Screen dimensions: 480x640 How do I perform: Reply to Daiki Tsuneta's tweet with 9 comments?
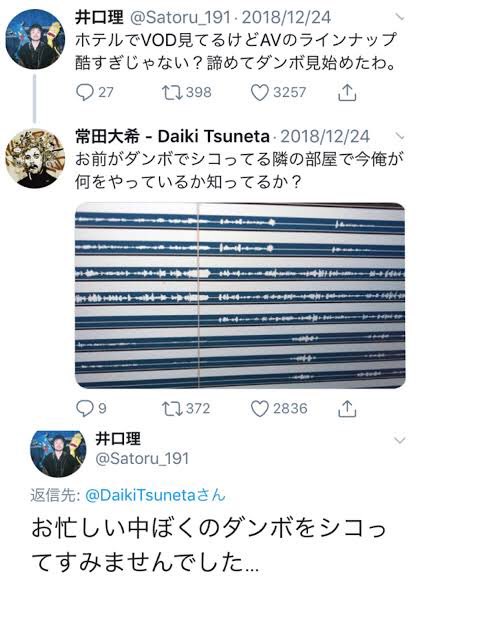coord(91,408)
